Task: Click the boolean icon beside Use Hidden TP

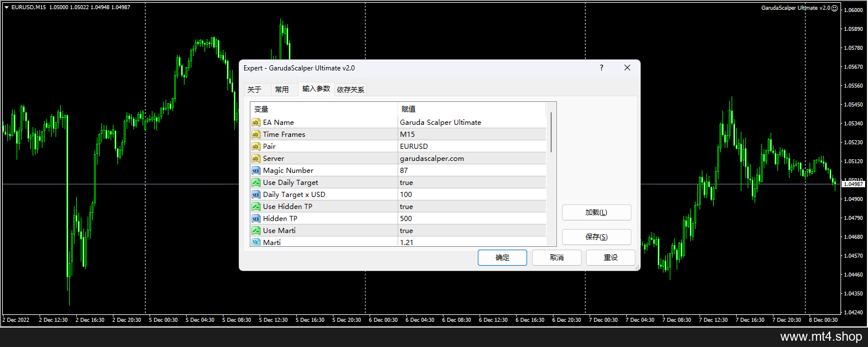Action: pyautogui.click(x=256, y=207)
